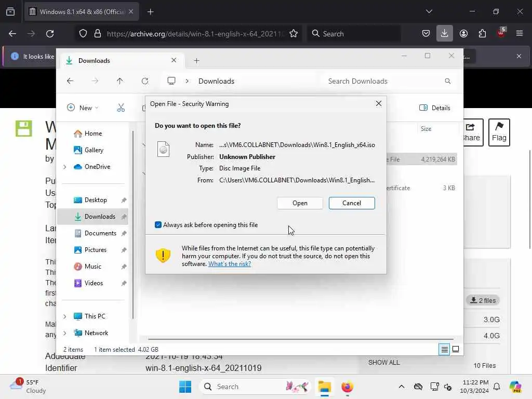
Task: Click the pin icon next to Music
Action: pyautogui.click(x=124, y=267)
